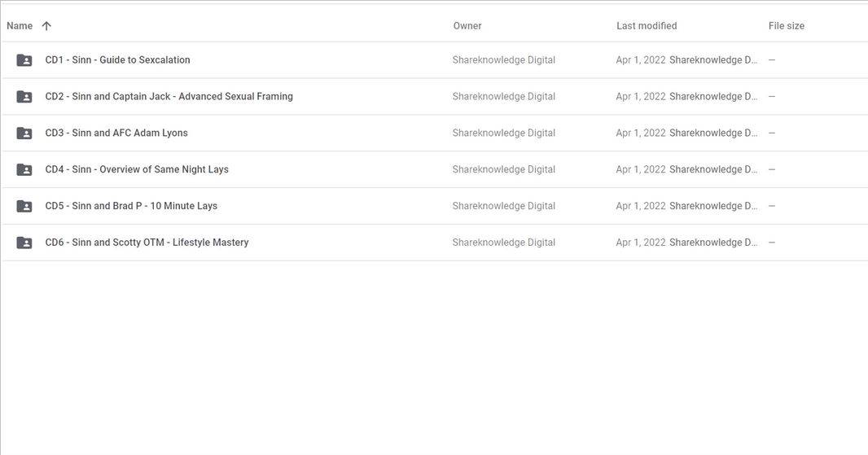Click the Owner column header
This screenshot has width=868, height=455.
467,25
